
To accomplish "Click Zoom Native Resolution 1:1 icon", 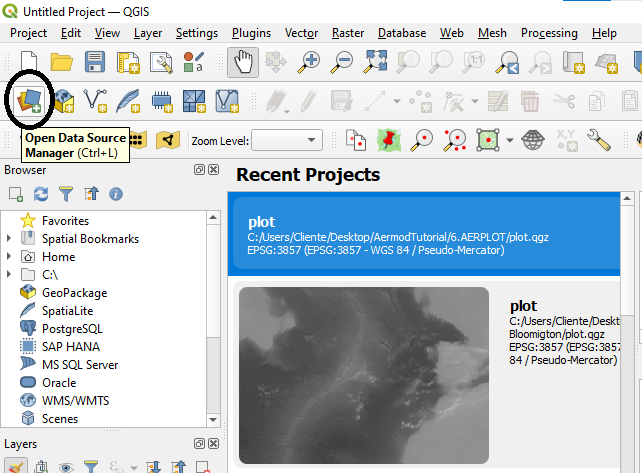I will tap(474, 62).
